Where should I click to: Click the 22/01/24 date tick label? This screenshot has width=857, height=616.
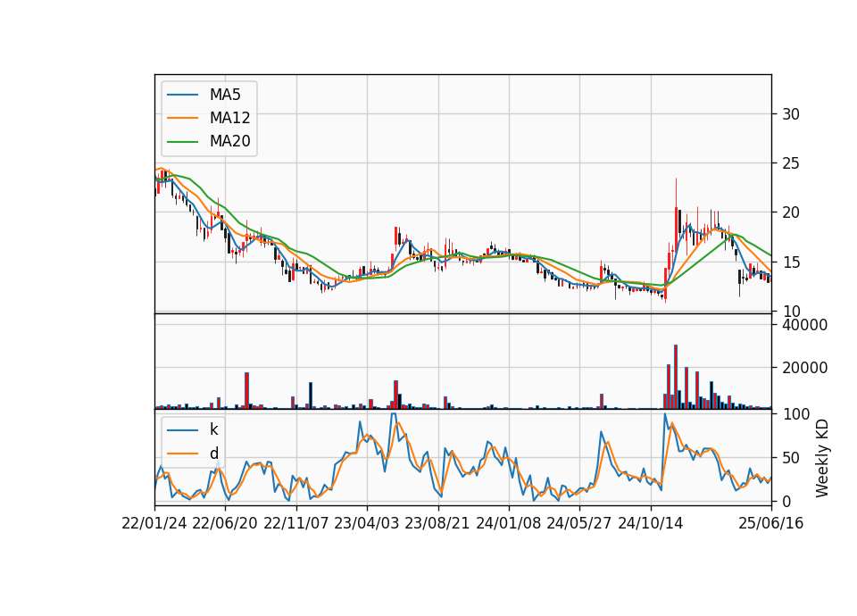154,523
